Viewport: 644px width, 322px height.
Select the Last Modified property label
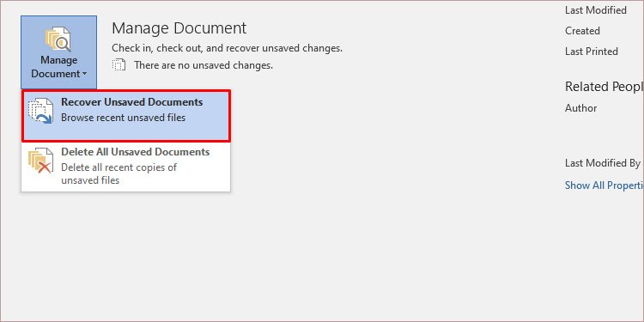pos(596,10)
